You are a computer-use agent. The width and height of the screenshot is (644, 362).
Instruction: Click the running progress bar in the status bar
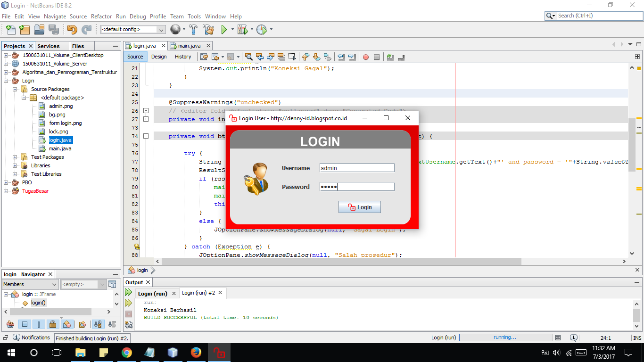pyautogui.click(x=505, y=337)
